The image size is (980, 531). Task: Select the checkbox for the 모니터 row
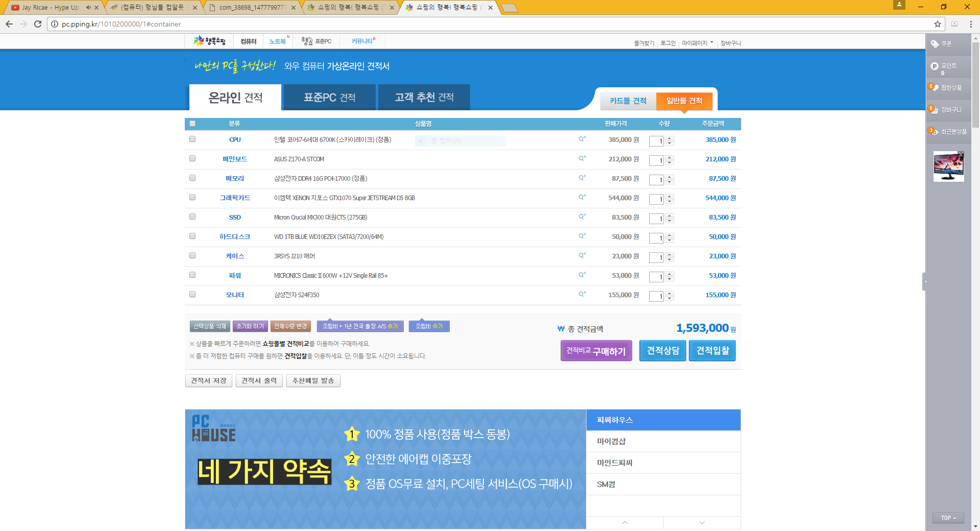[x=192, y=294]
